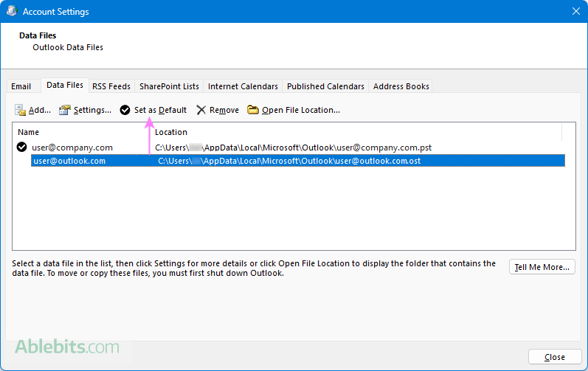Screen dimensions: 588x371
Task: Switch to Internet Calendars tab
Action: [243, 86]
